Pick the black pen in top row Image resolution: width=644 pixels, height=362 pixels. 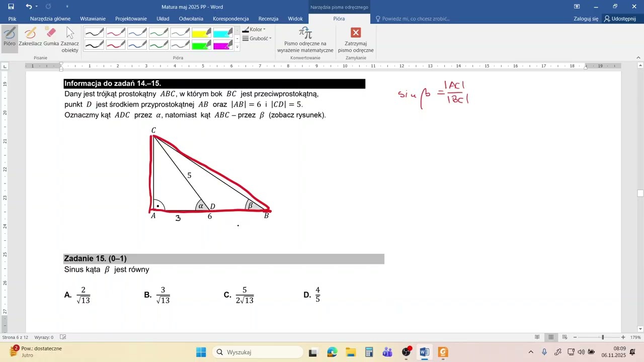pyautogui.click(x=94, y=33)
